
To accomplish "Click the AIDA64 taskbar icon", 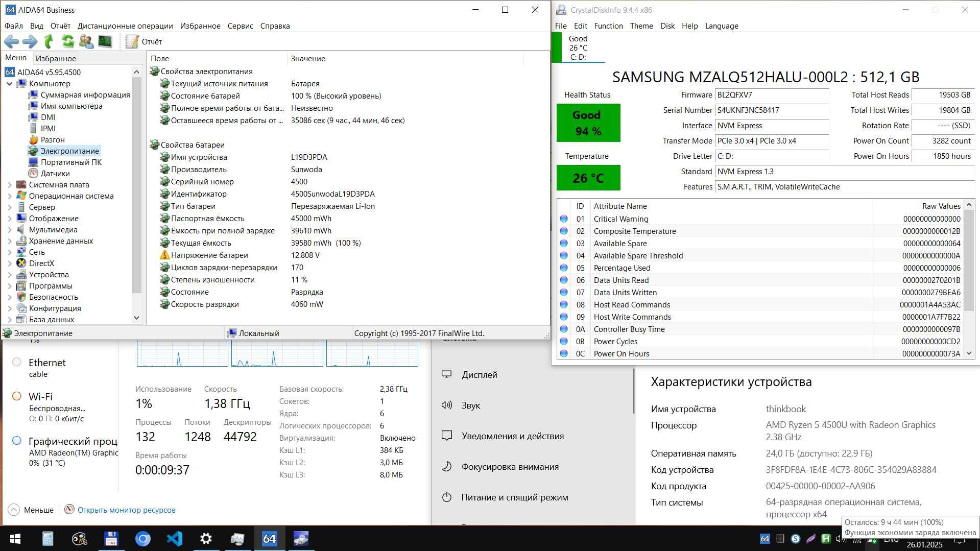I will coord(269,539).
